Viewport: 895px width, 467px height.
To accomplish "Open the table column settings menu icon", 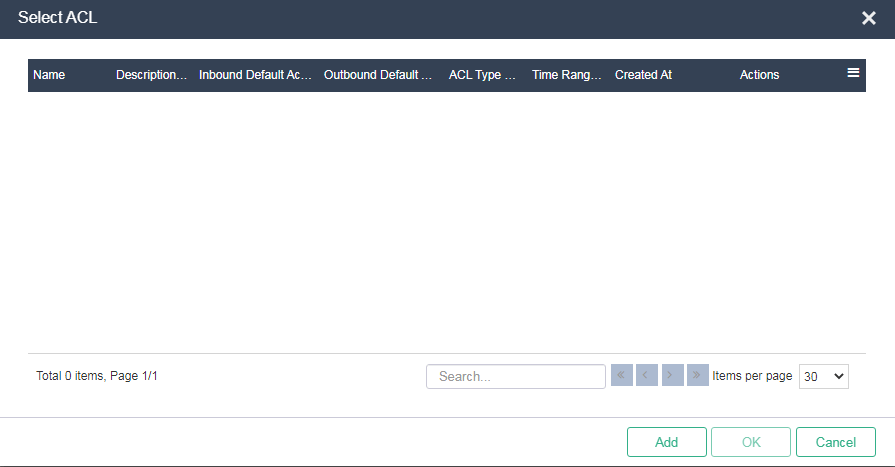I will tap(853, 73).
